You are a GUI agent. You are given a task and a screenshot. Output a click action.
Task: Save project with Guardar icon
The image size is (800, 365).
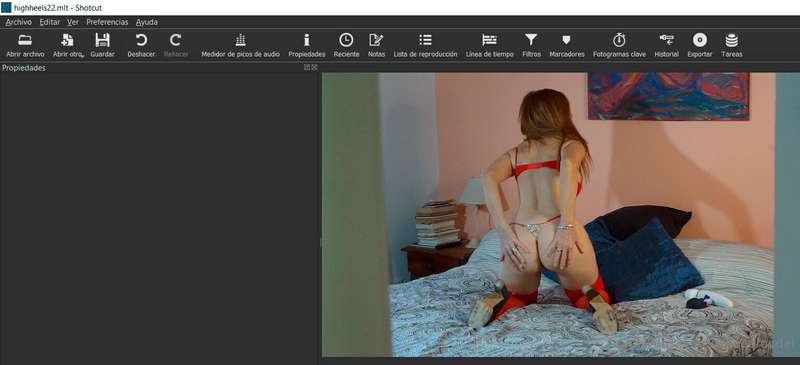point(103,45)
